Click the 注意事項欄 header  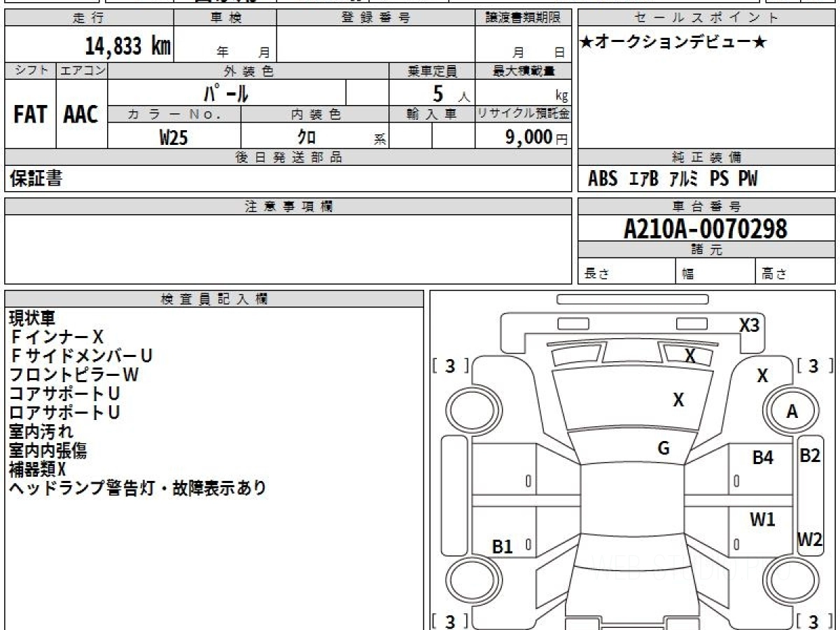click(x=288, y=206)
